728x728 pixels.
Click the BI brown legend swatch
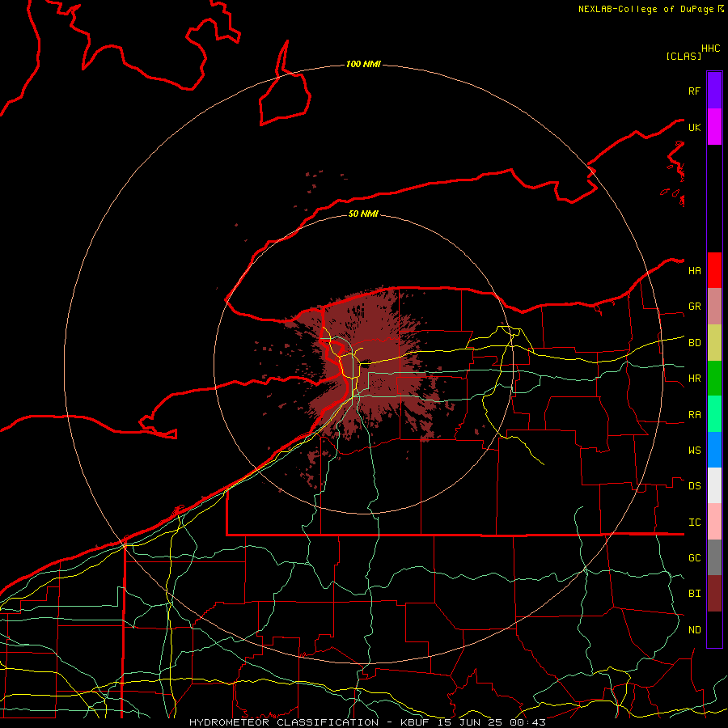pyautogui.click(x=714, y=594)
